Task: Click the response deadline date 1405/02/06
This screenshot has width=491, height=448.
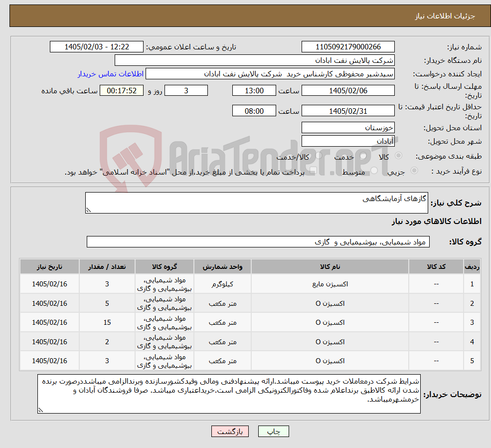Action: click(x=348, y=90)
